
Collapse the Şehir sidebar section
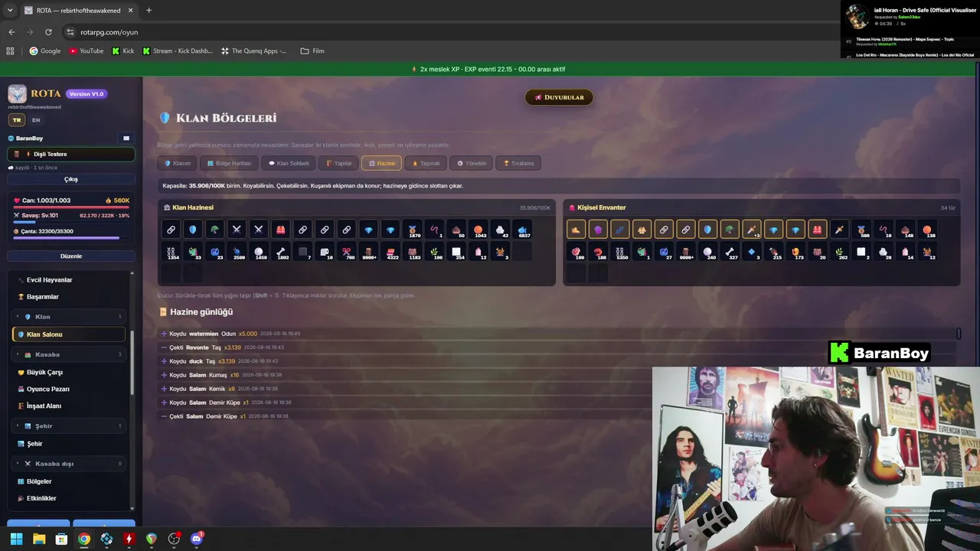pyautogui.click(x=70, y=425)
